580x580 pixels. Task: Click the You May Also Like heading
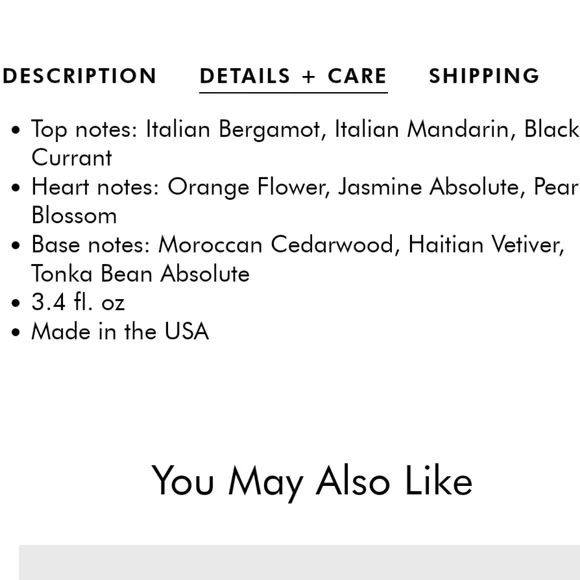312,482
